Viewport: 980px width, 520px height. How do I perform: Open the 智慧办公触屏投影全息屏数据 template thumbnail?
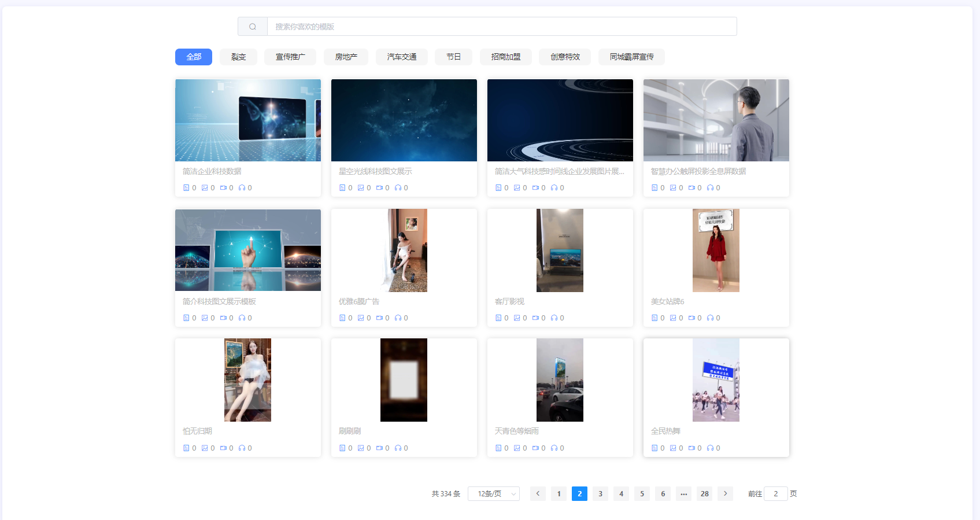pyautogui.click(x=716, y=120)
